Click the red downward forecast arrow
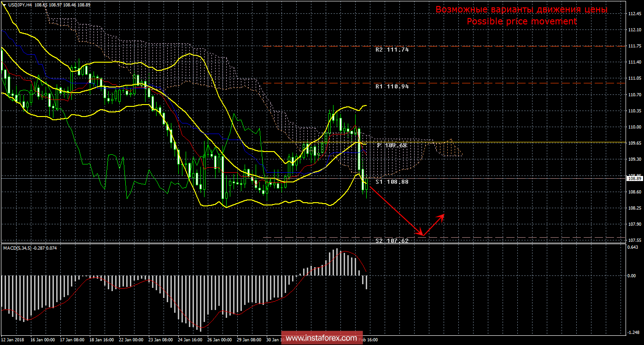Viewport: 644px width, 345px height. pyautogui.click(x=394, y=210)
